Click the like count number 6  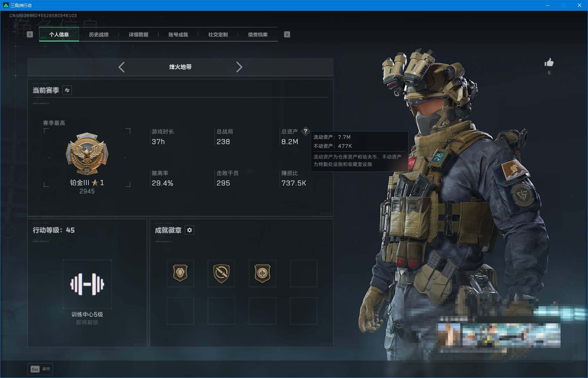pos(549,73)
